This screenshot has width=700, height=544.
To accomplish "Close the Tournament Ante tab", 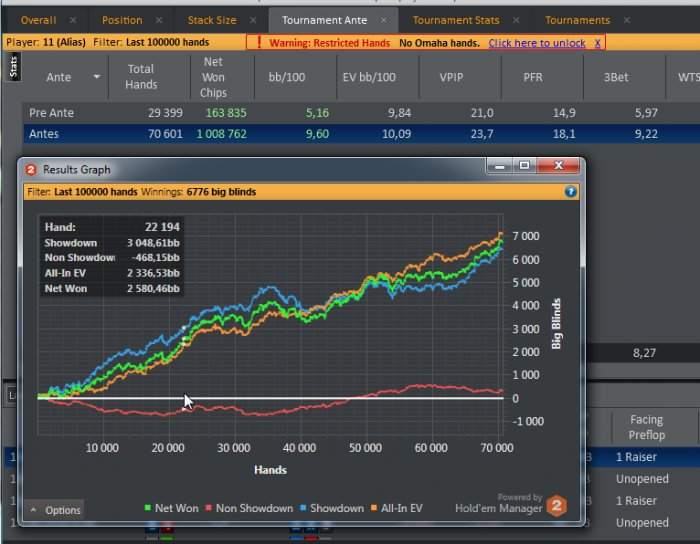I will [x=383, y=20].
